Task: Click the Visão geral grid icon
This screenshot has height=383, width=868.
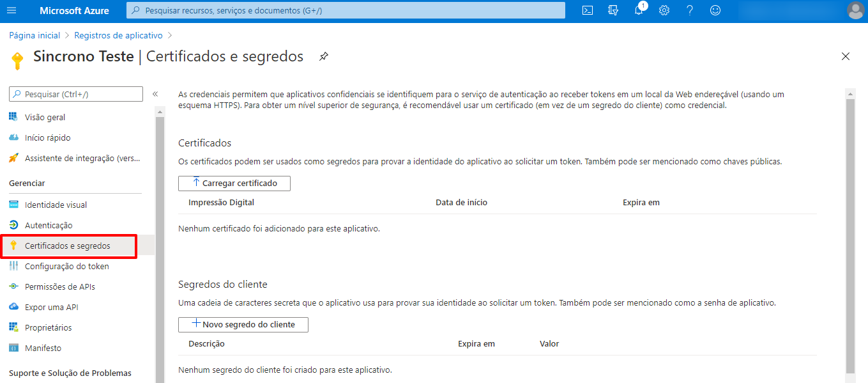Action: [13, 117]
